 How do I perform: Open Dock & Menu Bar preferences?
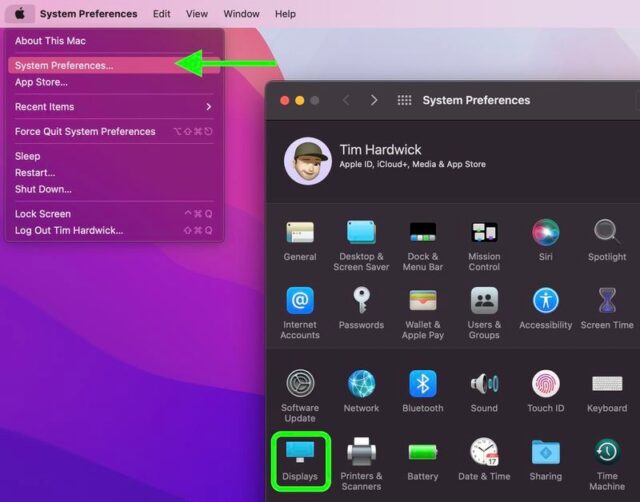[422, 246]
